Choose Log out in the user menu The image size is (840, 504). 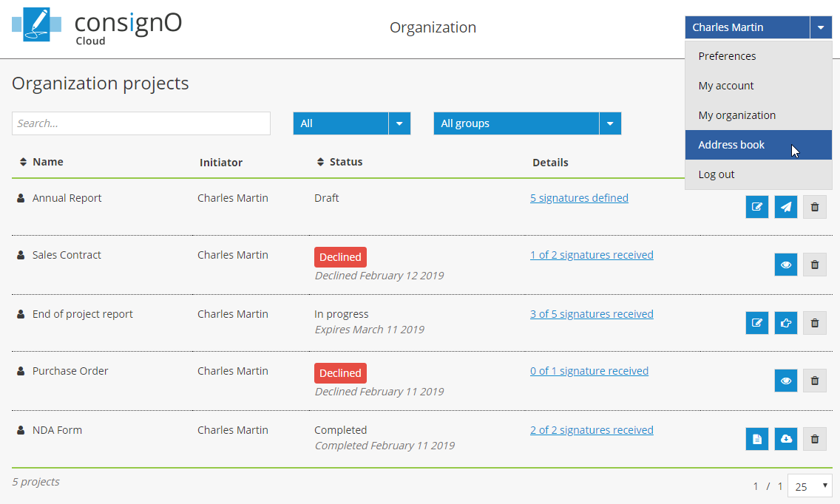point(717,174)
